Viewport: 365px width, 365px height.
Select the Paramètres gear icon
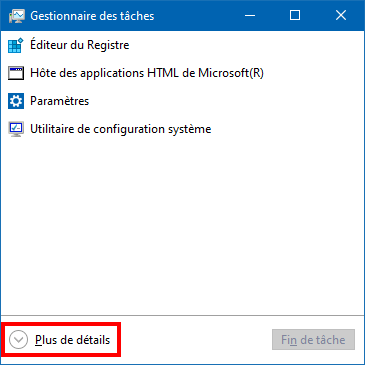click(x=16, y=101)
